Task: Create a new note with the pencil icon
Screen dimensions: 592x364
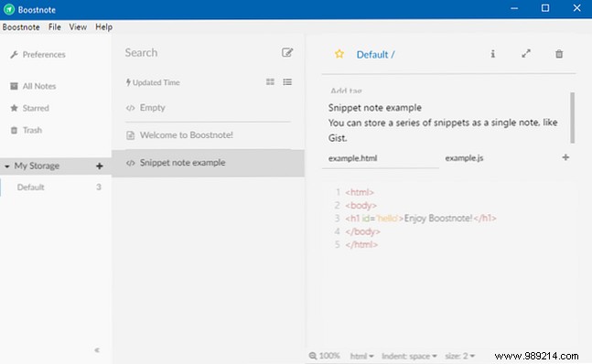Action: click(x=287, y=52)
